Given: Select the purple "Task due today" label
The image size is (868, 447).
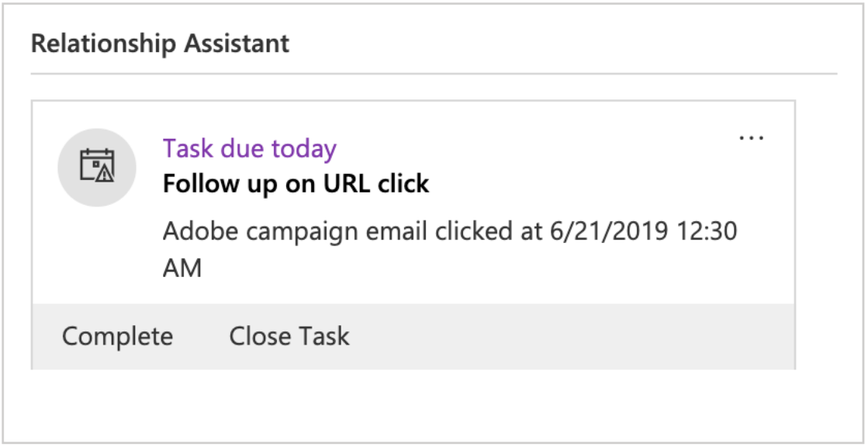Looking at the screenshot, I should (249, 148).
